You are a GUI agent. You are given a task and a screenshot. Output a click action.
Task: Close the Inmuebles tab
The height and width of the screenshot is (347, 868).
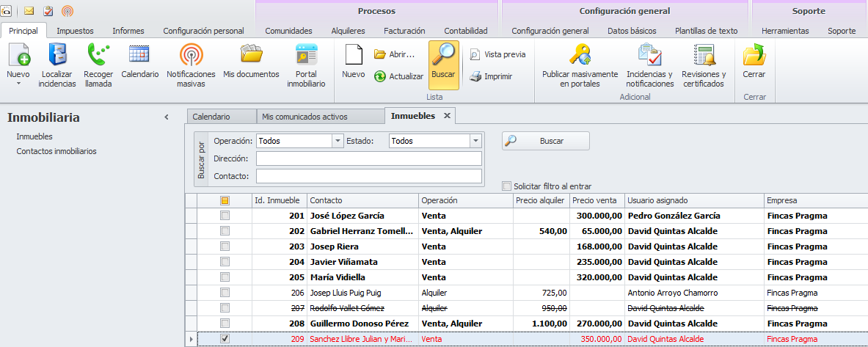coord(448,116)
